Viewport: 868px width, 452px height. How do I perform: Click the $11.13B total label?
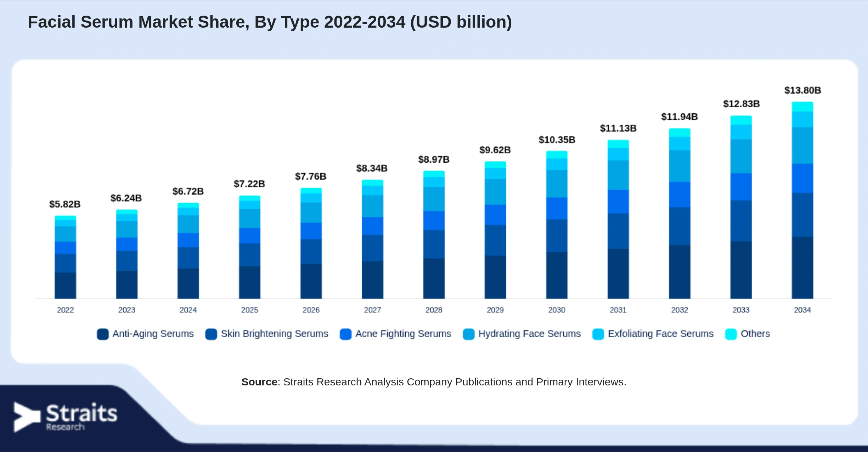tap(618, 128)
